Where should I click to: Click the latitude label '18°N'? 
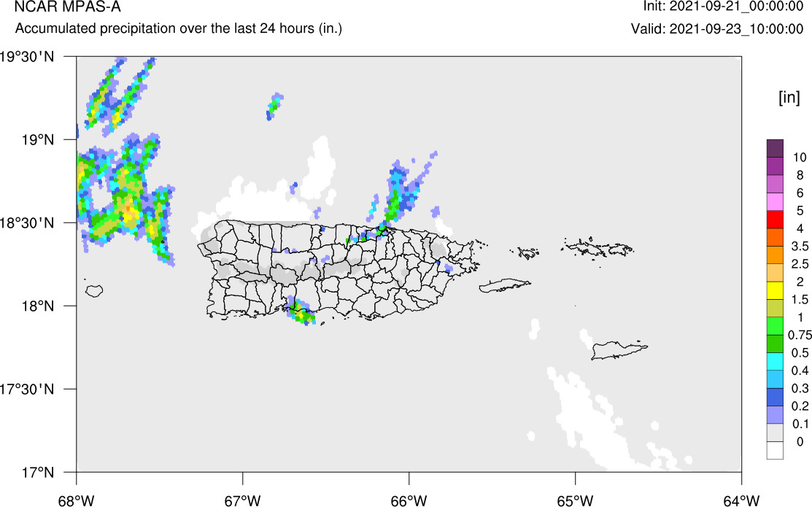point(37,306)
